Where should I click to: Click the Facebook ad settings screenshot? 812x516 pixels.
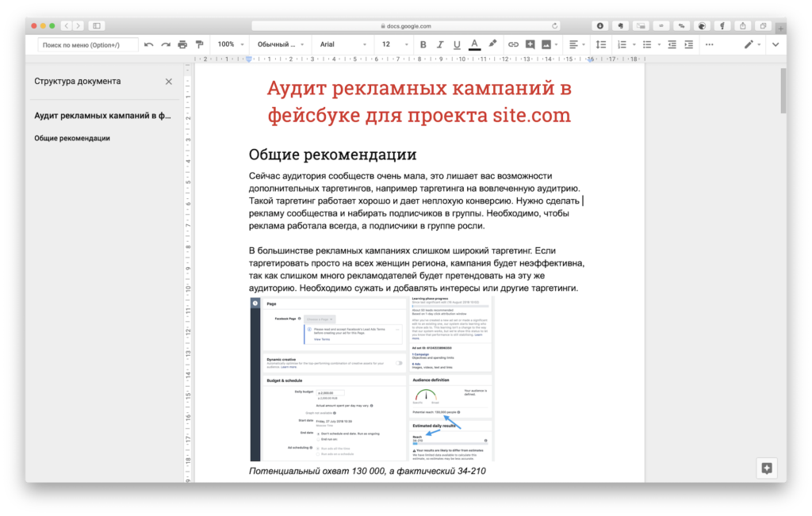pos(372,379)
